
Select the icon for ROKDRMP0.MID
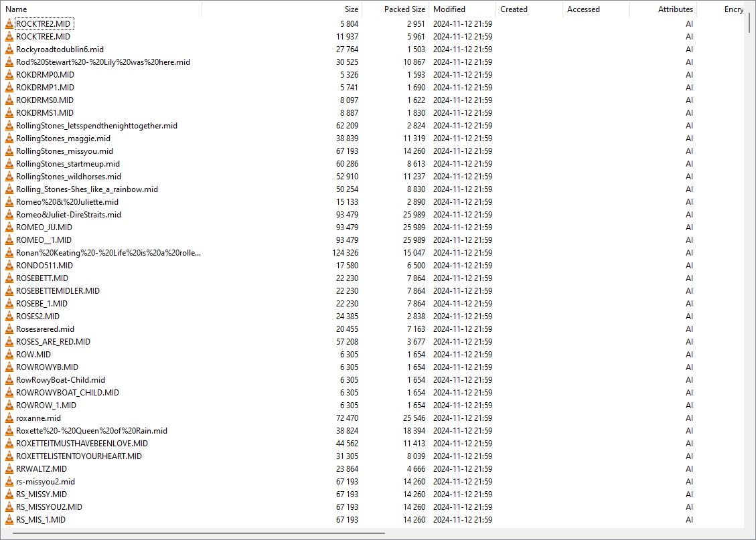(9, 75)
